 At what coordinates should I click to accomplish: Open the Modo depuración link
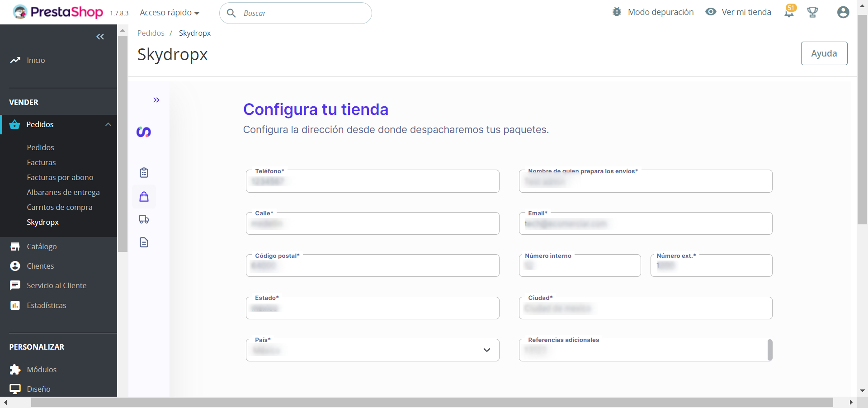660,12
